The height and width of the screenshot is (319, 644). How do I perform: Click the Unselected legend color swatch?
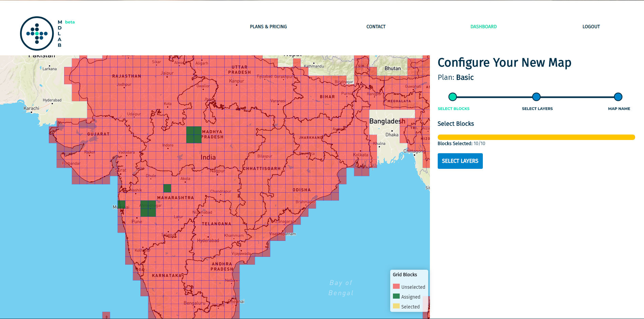396,286
